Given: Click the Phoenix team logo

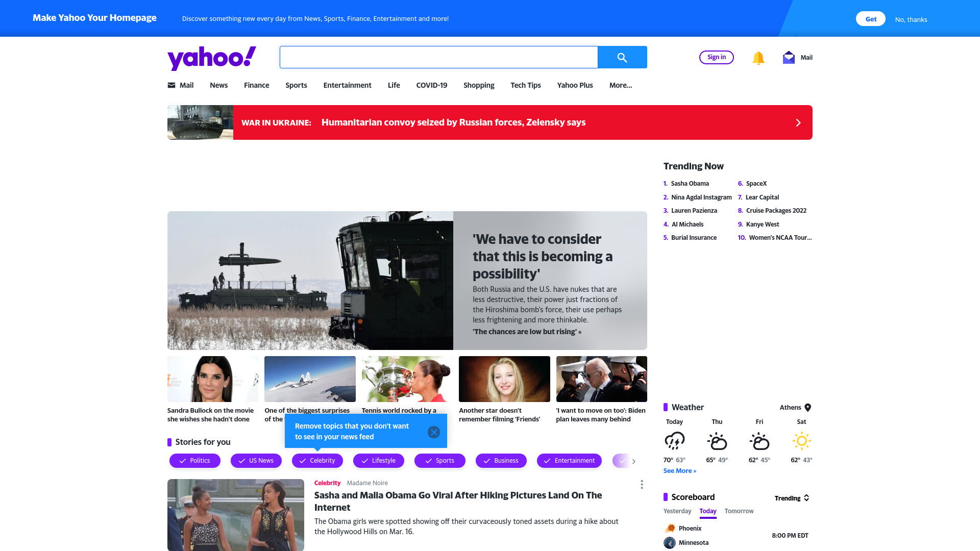Looking at the screenshot, I should (670, 528).
